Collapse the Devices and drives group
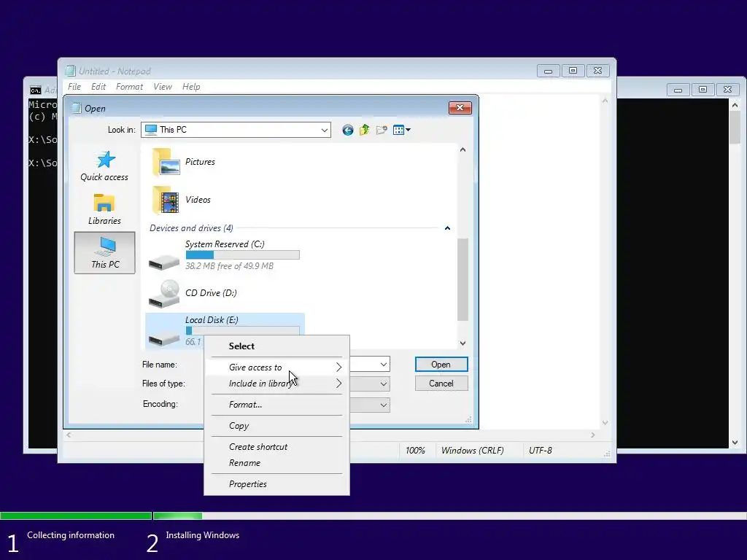747x560 pixels. pyautogui.click(x=447, y=228)
